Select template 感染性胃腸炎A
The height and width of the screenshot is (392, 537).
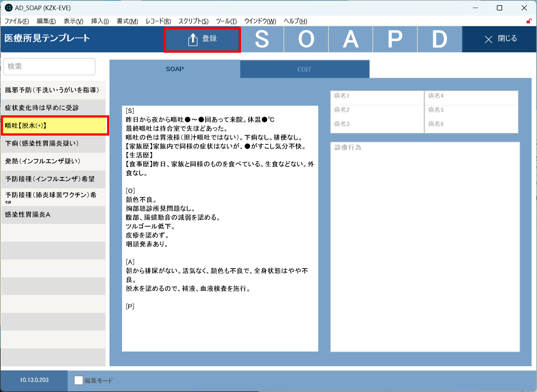click(x=53, y=215)
